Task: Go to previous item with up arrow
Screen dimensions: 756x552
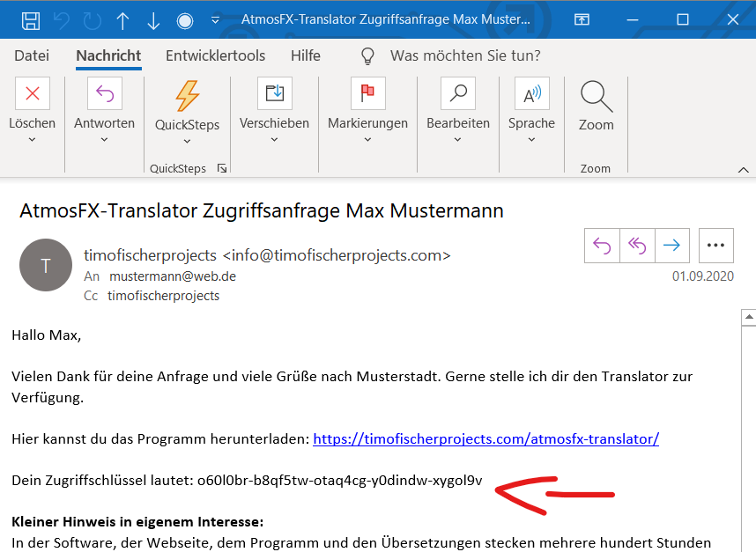Action: pyautogui.click(x=122, y=21)
